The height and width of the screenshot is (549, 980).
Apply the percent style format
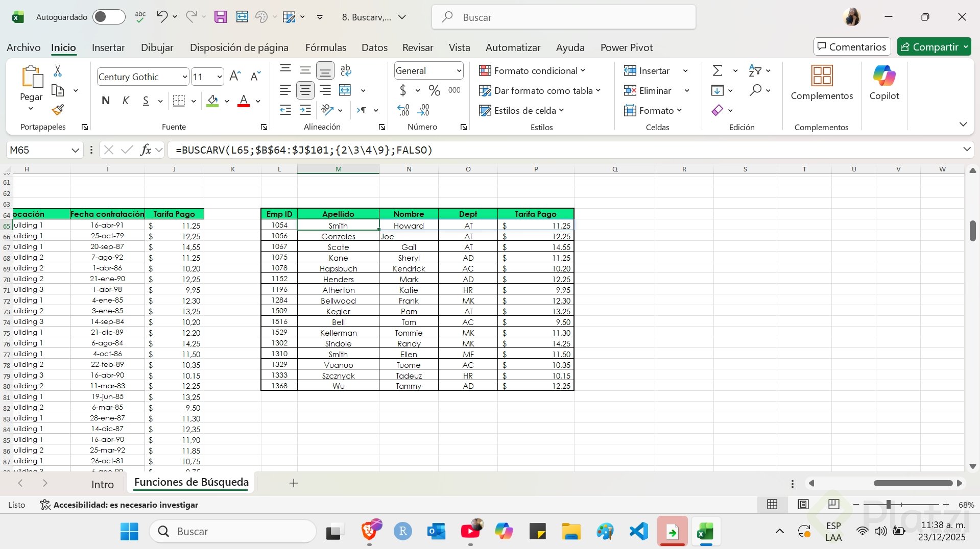point(435,90)
